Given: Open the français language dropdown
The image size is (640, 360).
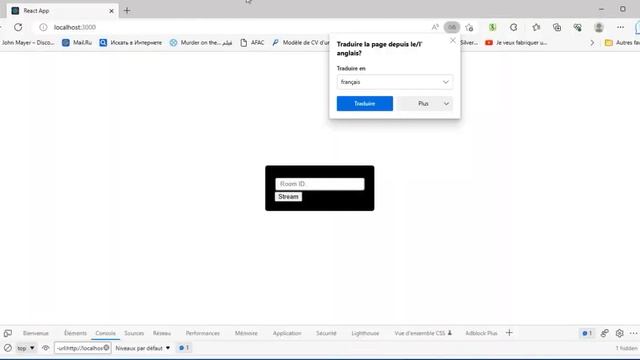Looking at the screenshot, I should coord(395,82).
